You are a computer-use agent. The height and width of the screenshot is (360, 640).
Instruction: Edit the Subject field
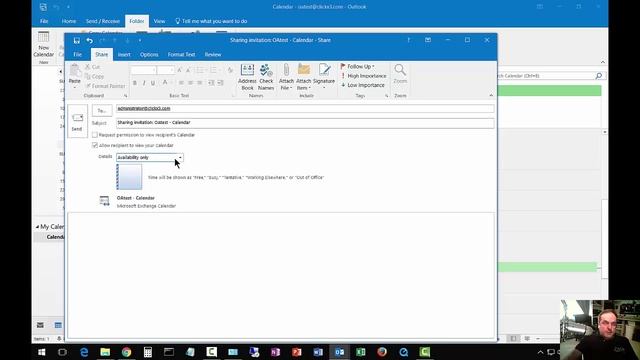pos(305,122)
